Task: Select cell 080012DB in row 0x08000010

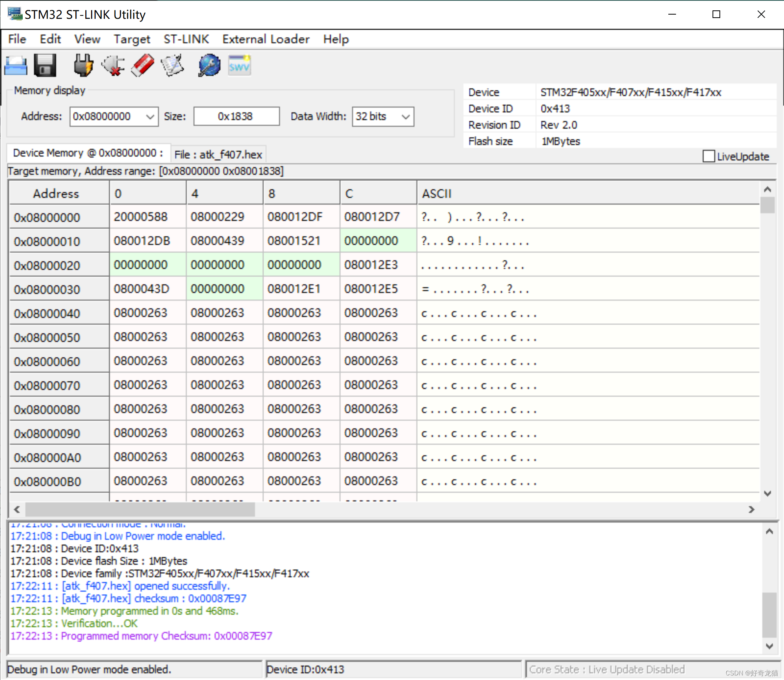Action: coord(148,241)
